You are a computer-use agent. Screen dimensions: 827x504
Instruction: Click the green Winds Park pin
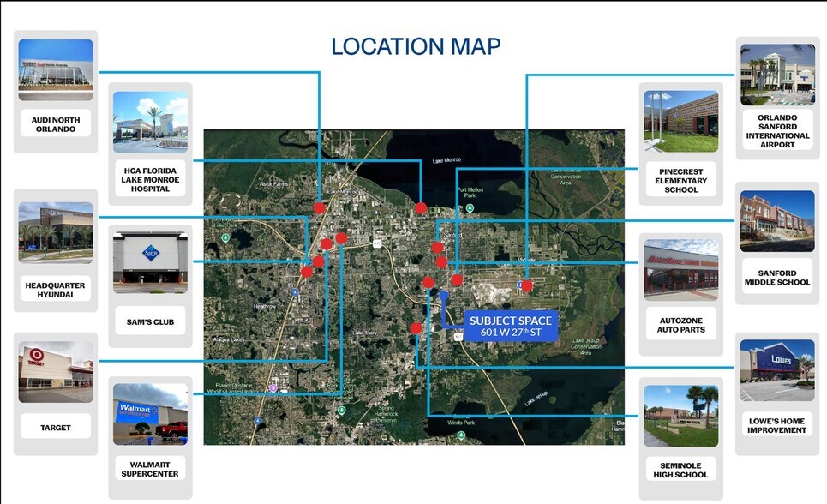tap(462, 435)
